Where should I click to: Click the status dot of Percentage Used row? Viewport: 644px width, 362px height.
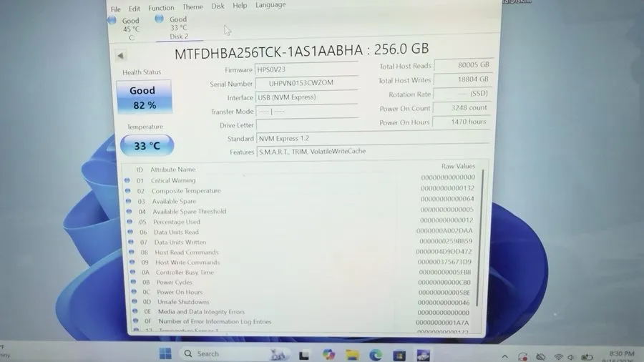[130, 222]
